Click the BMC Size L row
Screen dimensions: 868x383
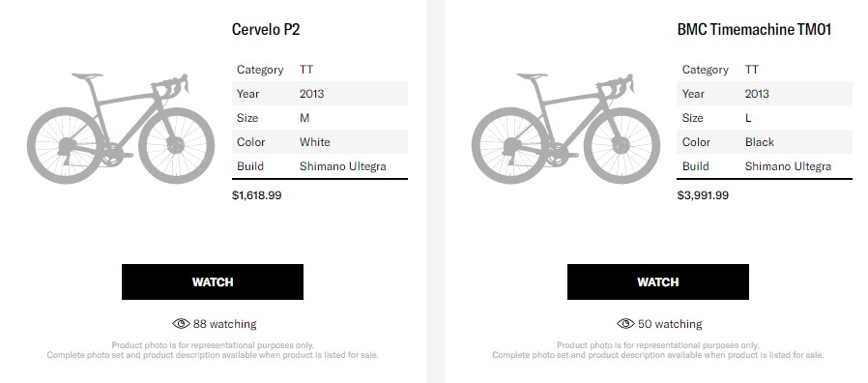tap(765, 117)
